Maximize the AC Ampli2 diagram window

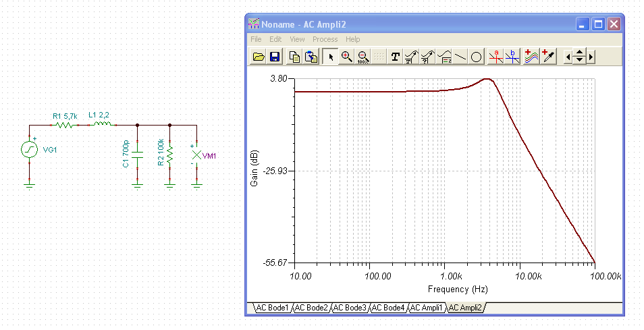point(598,24)
